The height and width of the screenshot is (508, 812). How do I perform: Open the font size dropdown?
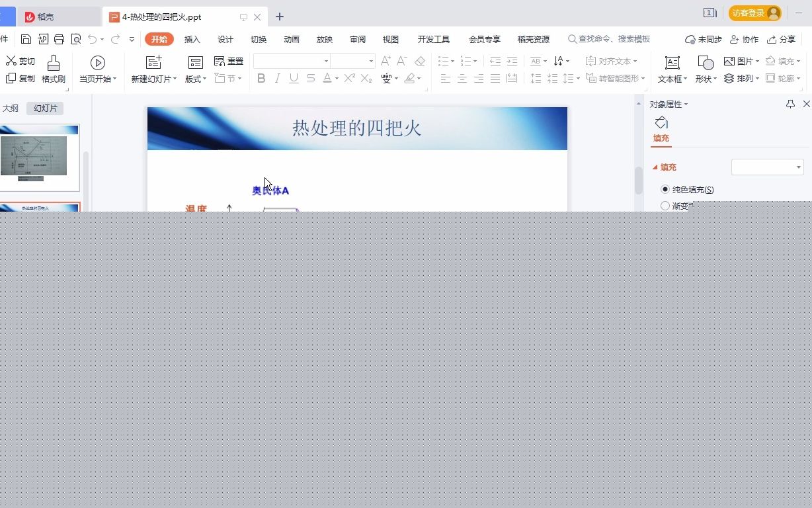[371, 61]
